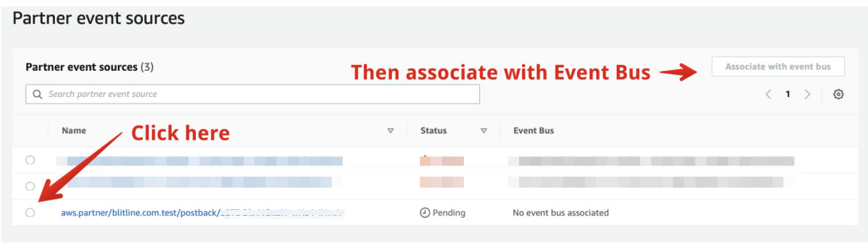Sort by Name column arrow
Image resolution: width=868 pixels, height=245 pixels.
tap(391, 131)
